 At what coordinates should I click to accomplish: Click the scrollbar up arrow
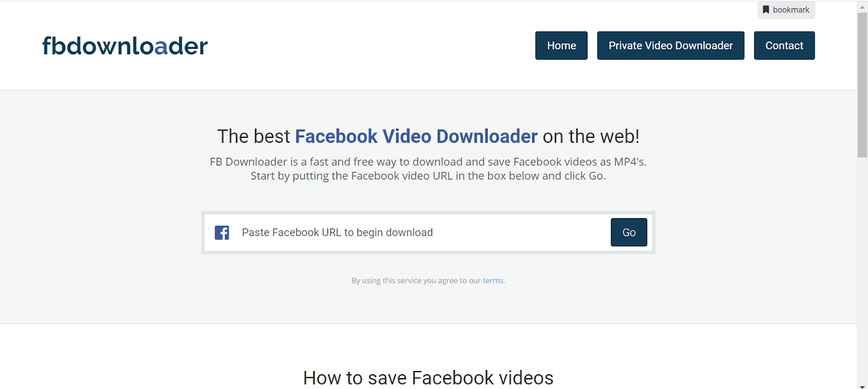point(863,7)
